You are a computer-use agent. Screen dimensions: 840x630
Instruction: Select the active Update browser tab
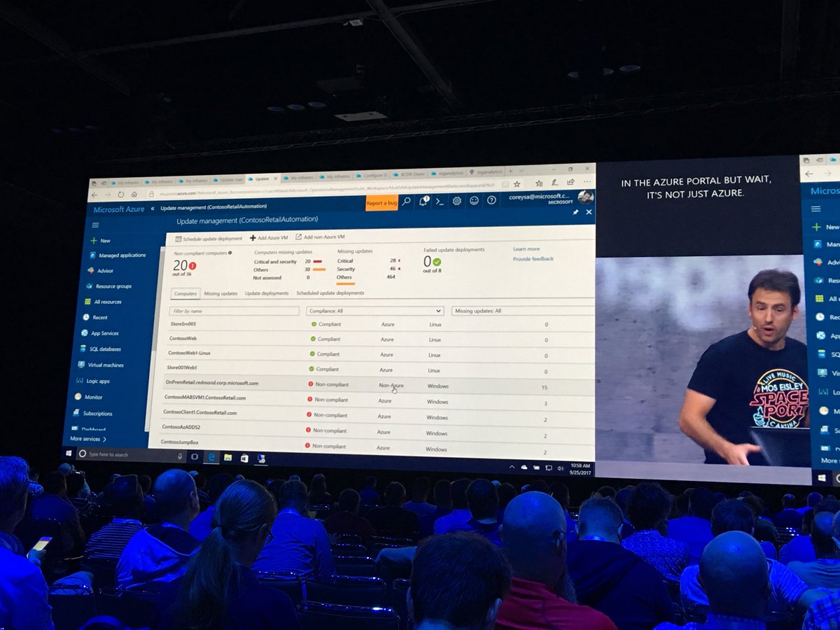coord(262,178)
